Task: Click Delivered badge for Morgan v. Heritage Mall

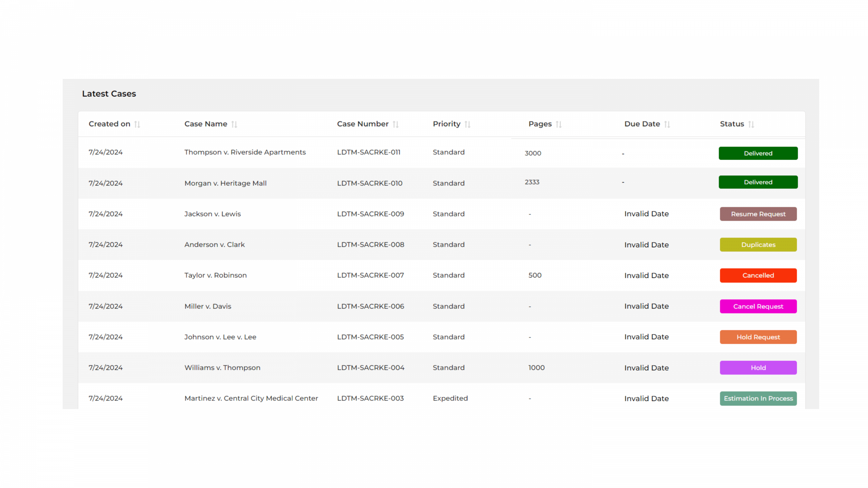Action: click(758, 182)
